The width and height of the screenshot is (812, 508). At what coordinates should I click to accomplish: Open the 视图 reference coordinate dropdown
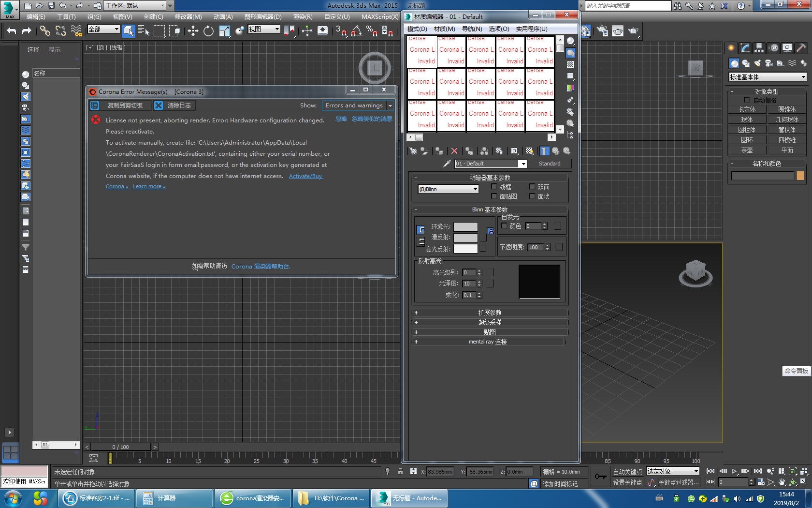pyautogui.click(x=264, y=29)
